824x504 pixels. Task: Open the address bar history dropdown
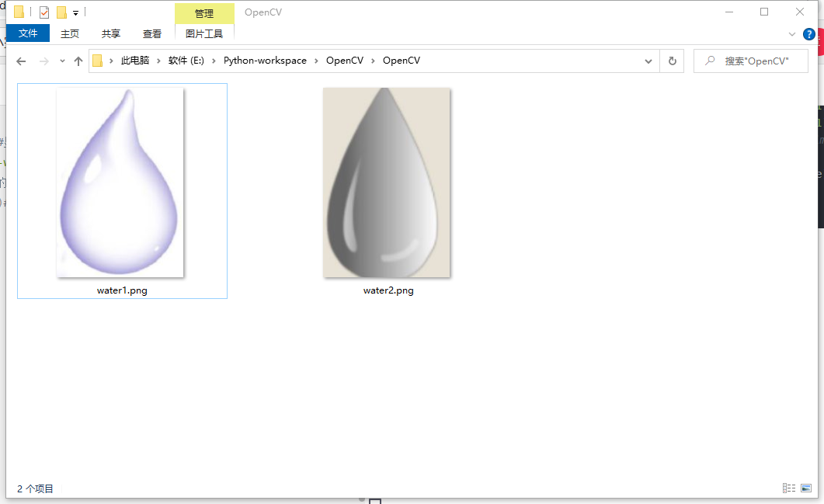(x=648, y=61)
